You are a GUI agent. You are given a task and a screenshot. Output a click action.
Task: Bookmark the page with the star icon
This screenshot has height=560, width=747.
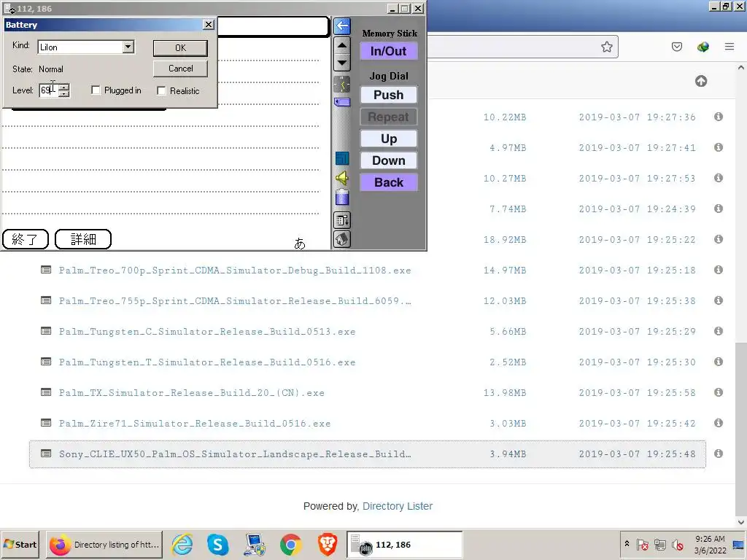[x=606, y=47]
